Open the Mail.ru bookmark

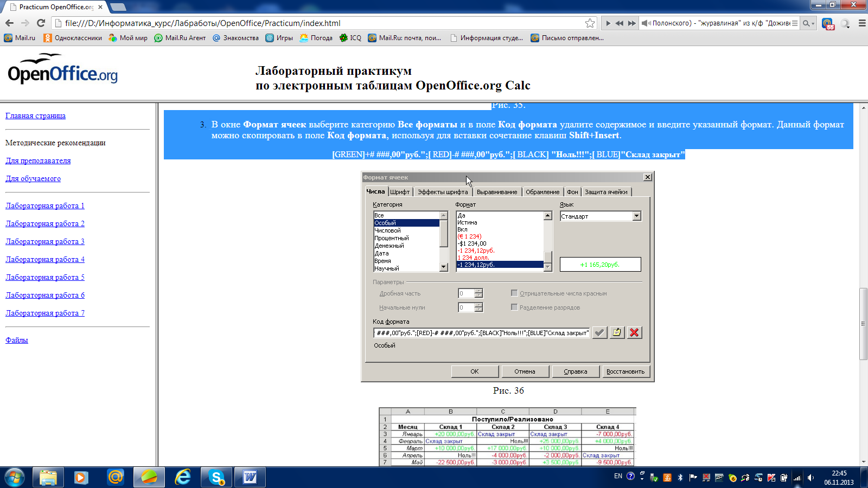(20, 38)
